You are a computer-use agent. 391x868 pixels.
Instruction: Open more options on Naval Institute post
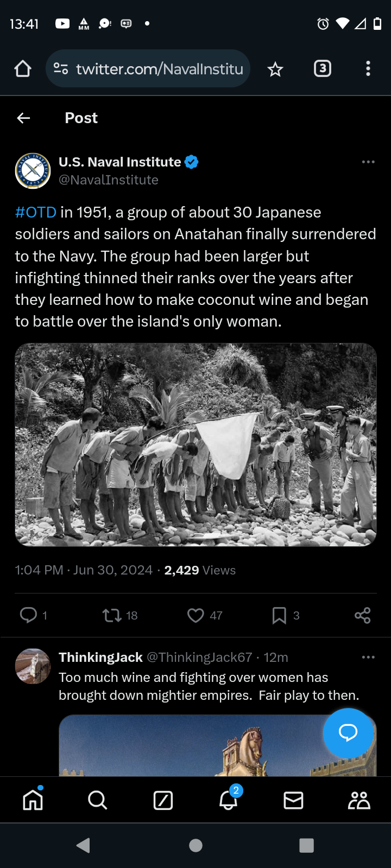coord(368,162)
